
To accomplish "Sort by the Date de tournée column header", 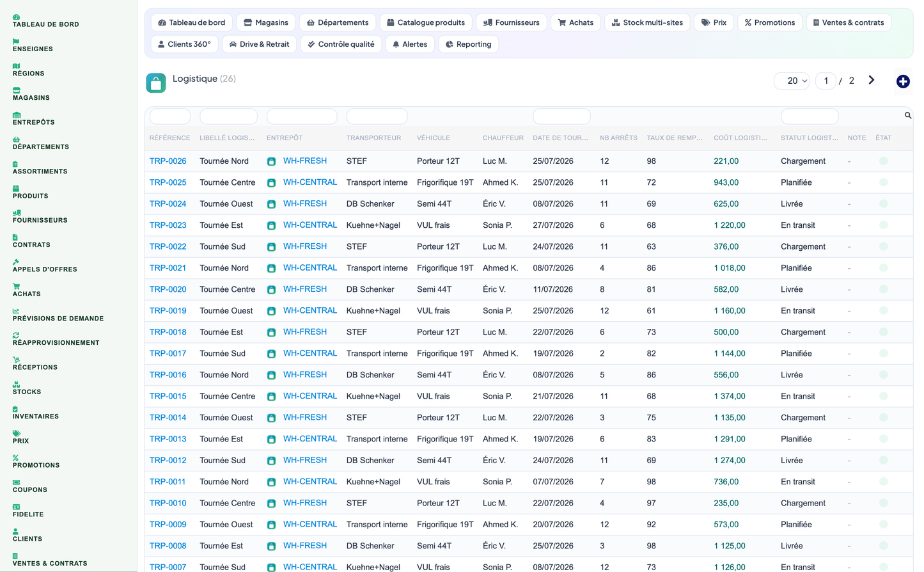I will click(x=561, y=138).
